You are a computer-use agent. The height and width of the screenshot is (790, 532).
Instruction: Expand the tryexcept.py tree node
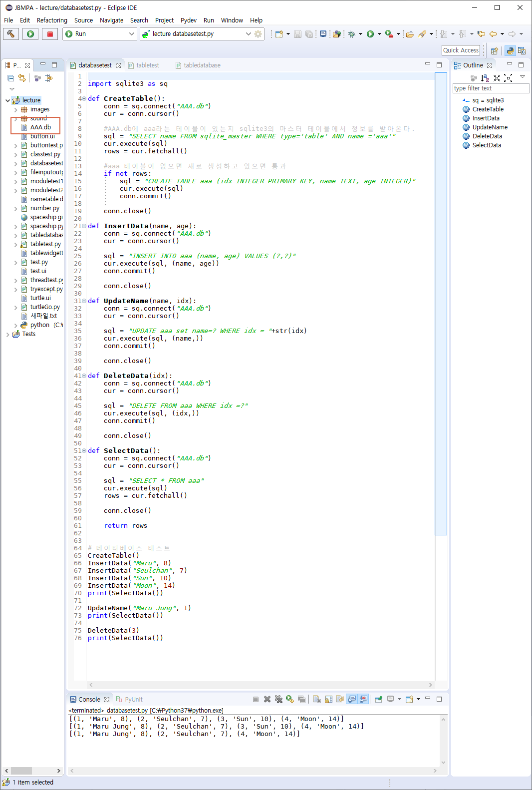click(x=15, y=289)
